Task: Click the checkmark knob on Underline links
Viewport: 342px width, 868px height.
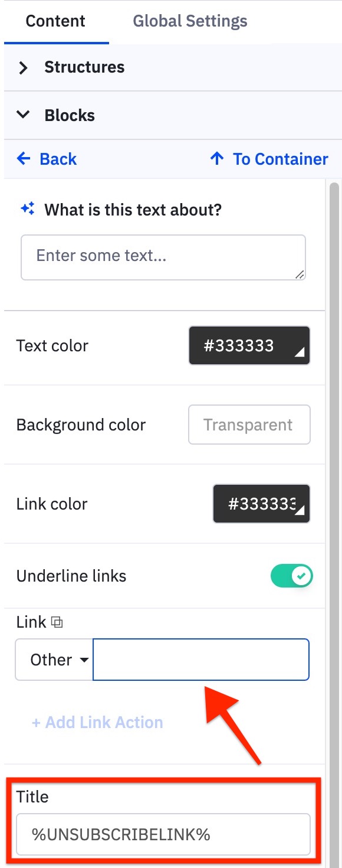Action: pyautogui.click(x=302, y=576)
